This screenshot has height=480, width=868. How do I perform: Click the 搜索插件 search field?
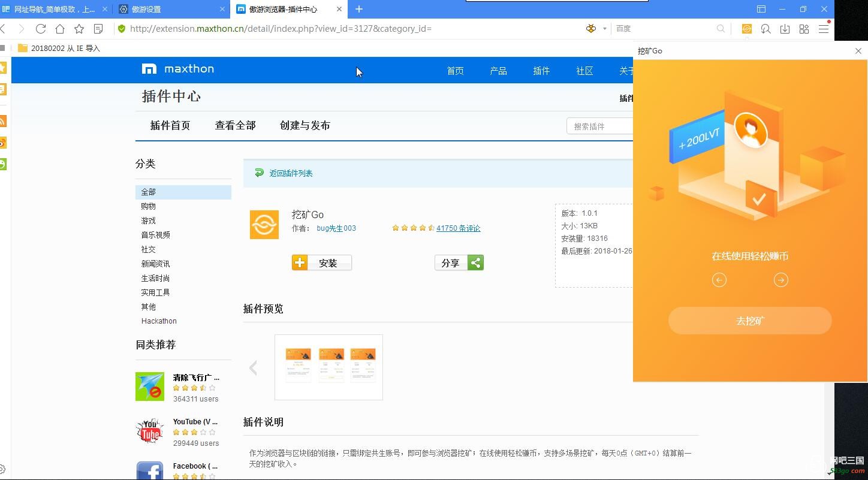pyautogui.click(x=599, y=126)
